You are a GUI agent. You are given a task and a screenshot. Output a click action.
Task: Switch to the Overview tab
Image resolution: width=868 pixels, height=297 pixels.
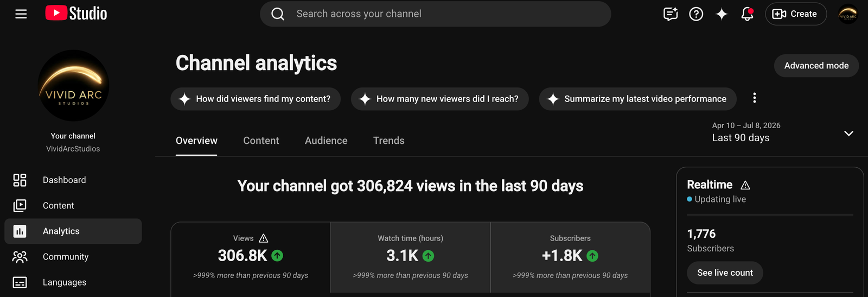[x=196, y=141]
